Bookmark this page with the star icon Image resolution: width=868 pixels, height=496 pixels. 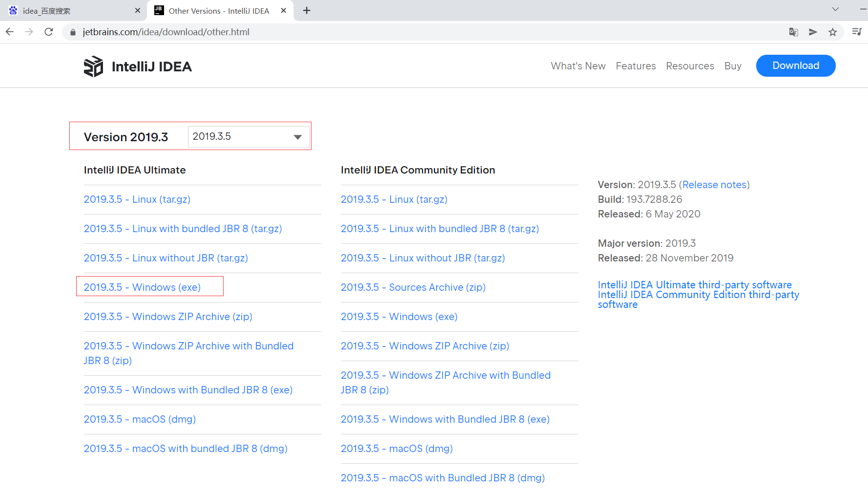[x=833, y=32]
